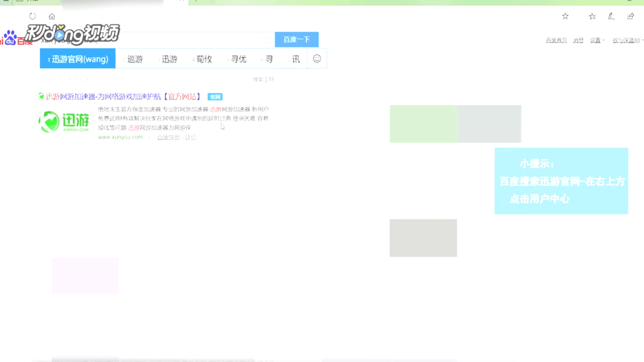
Task: Select IME candidate 巡游
Action: tap(135, 59)
